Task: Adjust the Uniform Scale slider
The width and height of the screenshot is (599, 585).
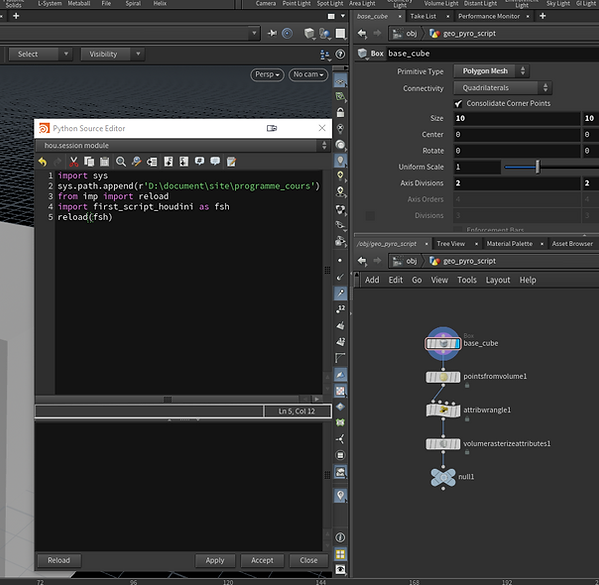Action: click(x=537, y=167)
